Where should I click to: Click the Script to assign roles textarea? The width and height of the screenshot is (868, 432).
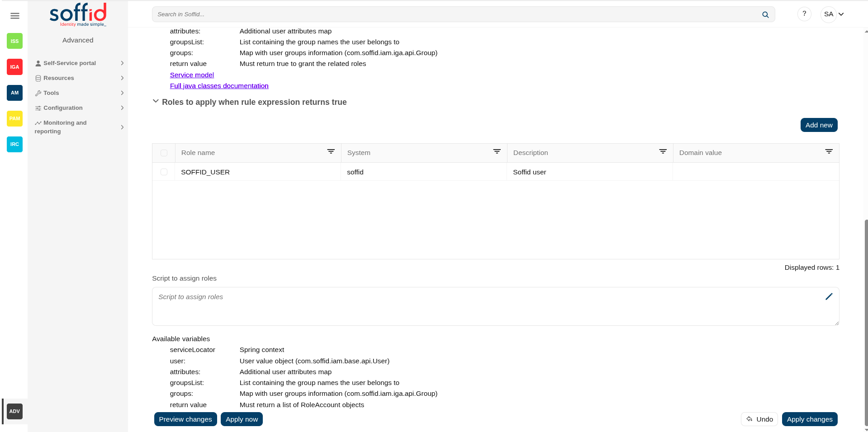(495, 306)
